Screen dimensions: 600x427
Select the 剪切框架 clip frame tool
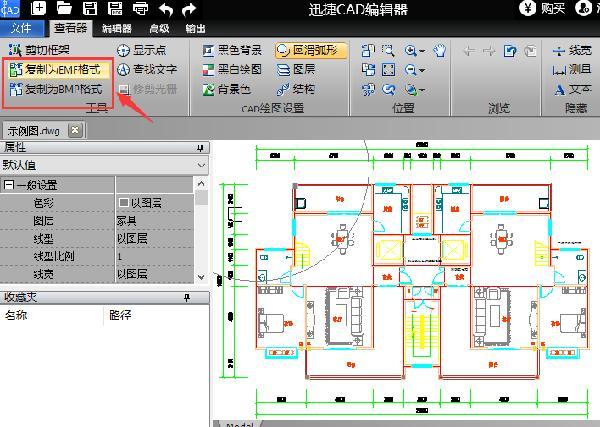coord(39,49)
